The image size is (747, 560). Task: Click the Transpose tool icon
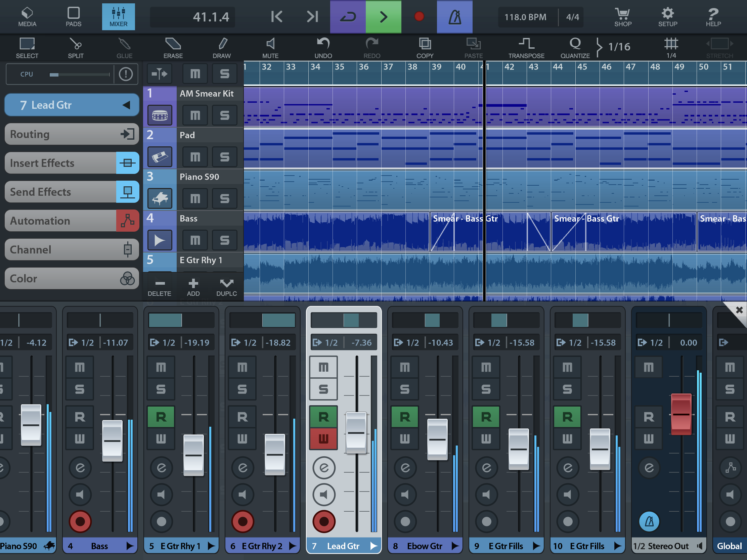click(x=526, y=48)
